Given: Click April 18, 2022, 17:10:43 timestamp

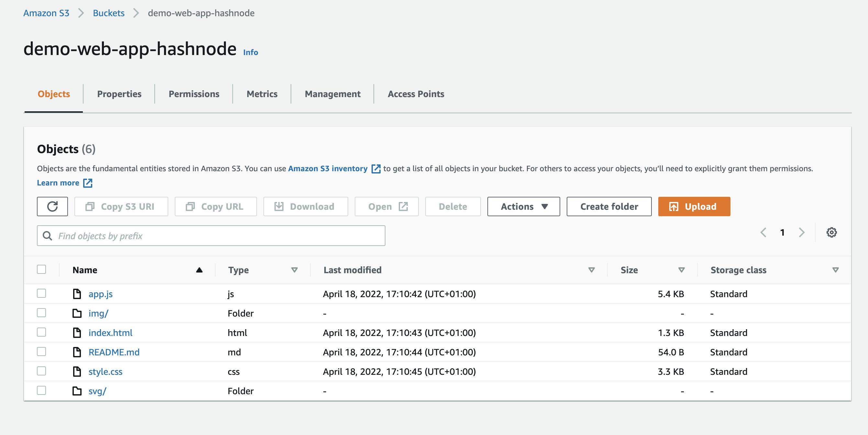Looking at the screenshot, I should pos(399,333).
